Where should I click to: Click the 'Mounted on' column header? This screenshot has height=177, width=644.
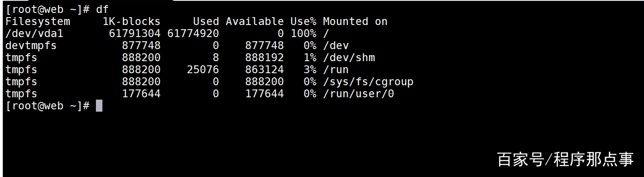355,21
